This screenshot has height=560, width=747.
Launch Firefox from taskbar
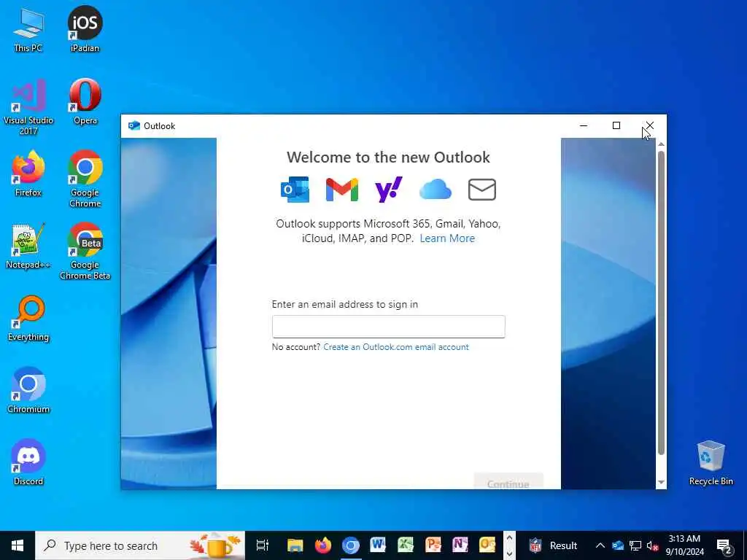(x=323, y=545)
